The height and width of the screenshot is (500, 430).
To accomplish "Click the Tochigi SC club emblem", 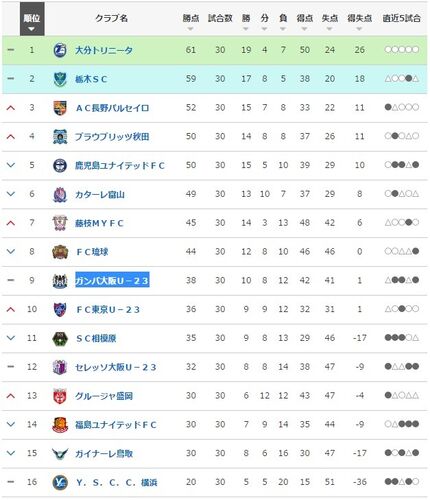I will coord(60,79).
